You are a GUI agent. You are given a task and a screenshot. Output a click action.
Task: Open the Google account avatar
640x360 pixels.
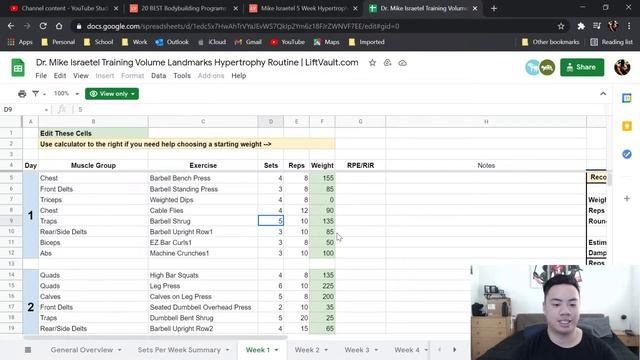[622, 67]
